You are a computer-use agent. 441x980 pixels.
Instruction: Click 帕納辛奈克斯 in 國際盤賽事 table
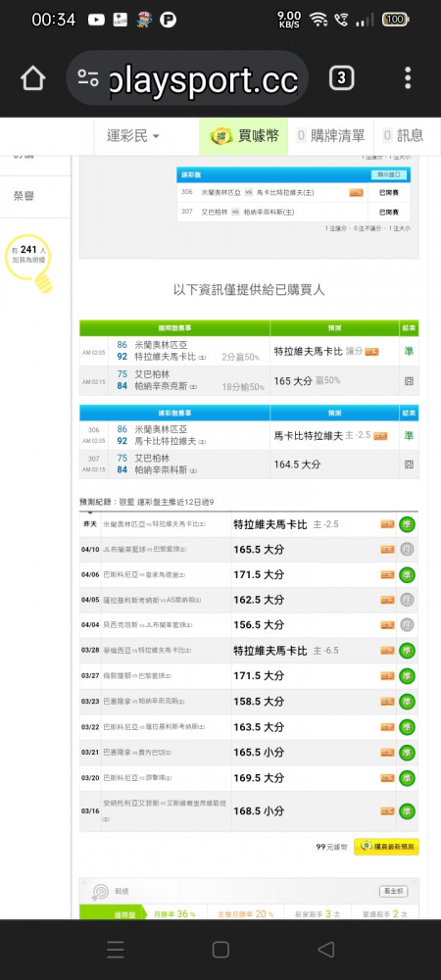point(161,386)
